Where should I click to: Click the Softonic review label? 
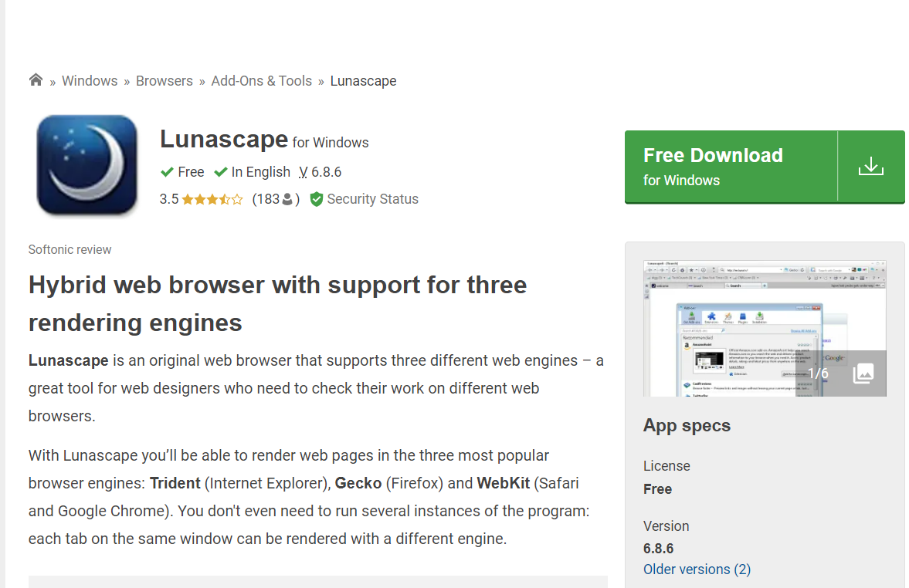pyautogui.click(x=70, y=250)
